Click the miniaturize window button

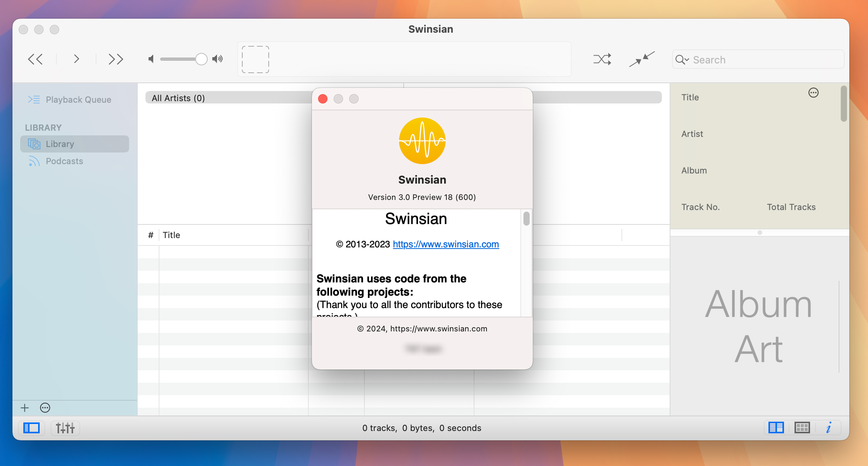coord(338,99)
